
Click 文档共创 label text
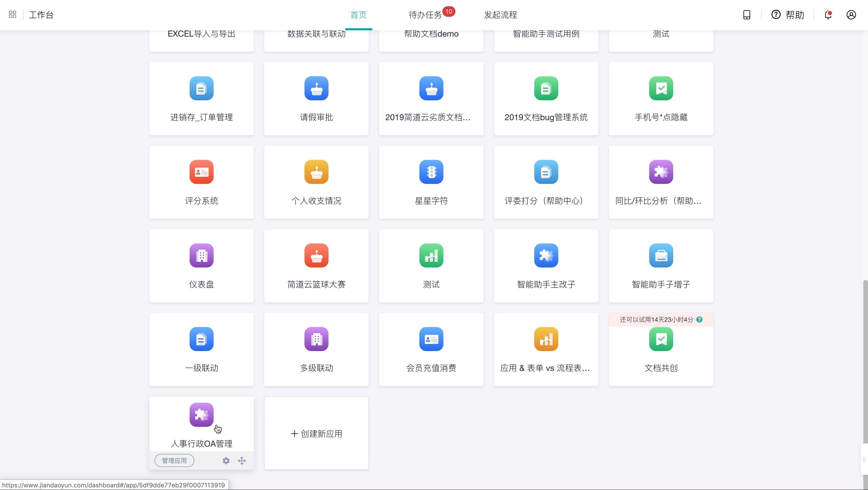pyautogui.click(x=661, y=368)
